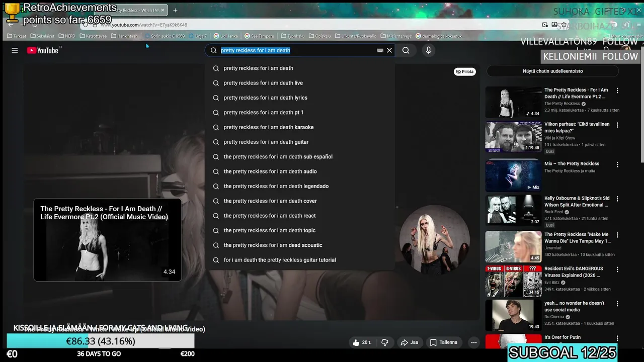This screenshot has width=644, height=362.
Task: Select suggestion ending in 'death legendado'
Action: (x=300, y=186)
